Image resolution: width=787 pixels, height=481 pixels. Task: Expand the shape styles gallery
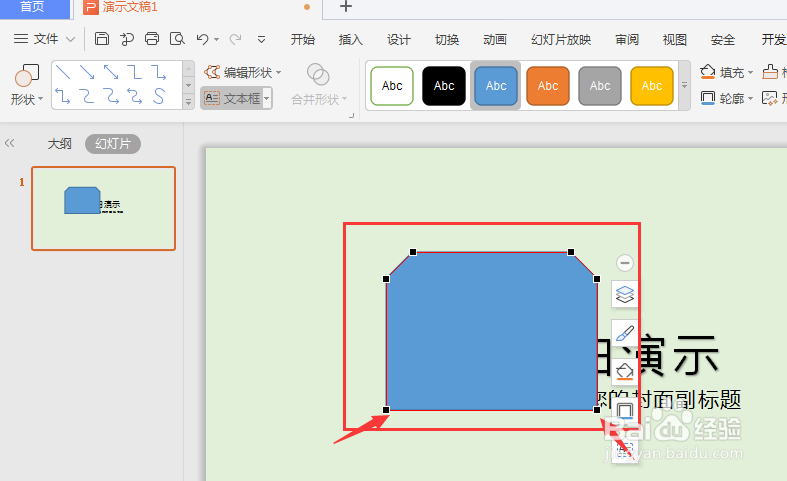[x=684, y=85]
